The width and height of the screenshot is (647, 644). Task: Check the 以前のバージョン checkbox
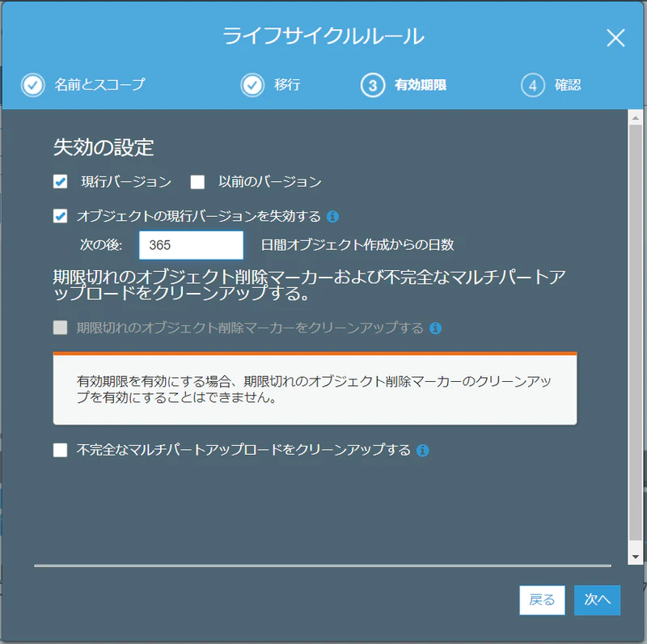[x=197, y=182]
